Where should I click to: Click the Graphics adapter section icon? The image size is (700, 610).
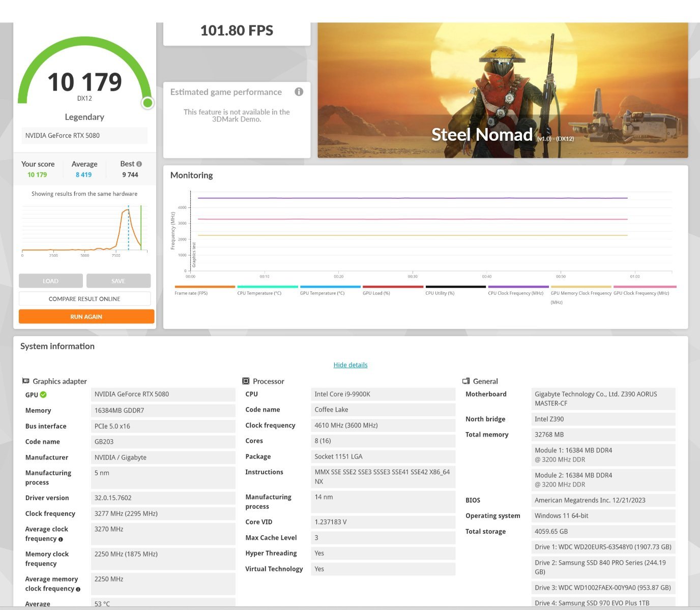[x=25, y=381]
